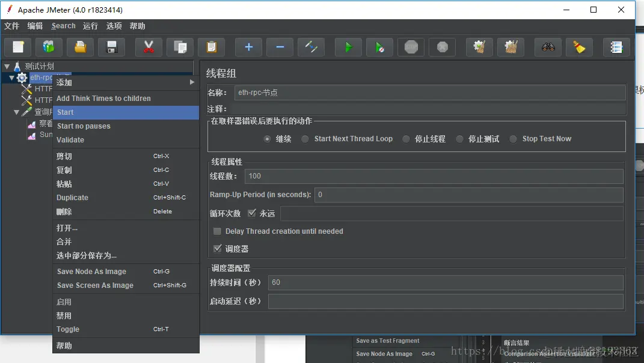Click the 持续时间 field showing 60

446,282
